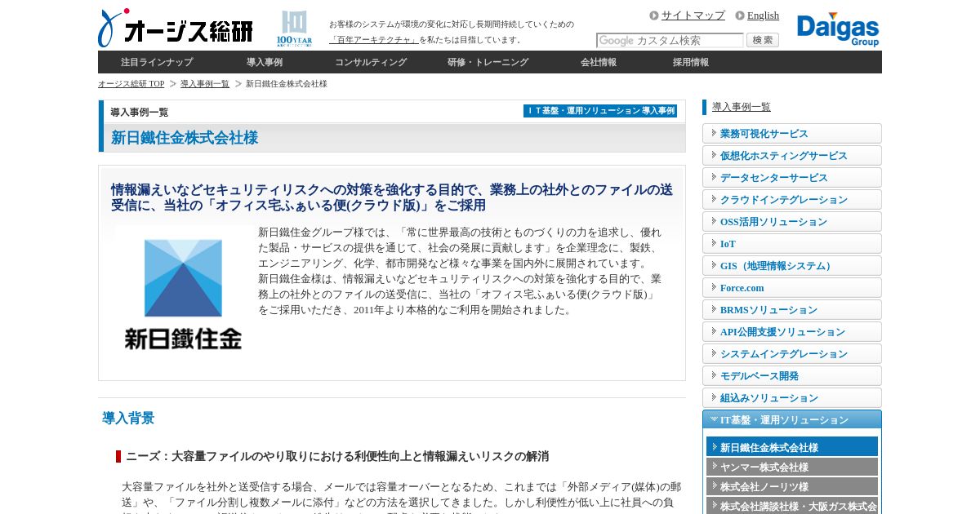Expand BRMSソリューション in the sidebar

[x=792, y=310]
